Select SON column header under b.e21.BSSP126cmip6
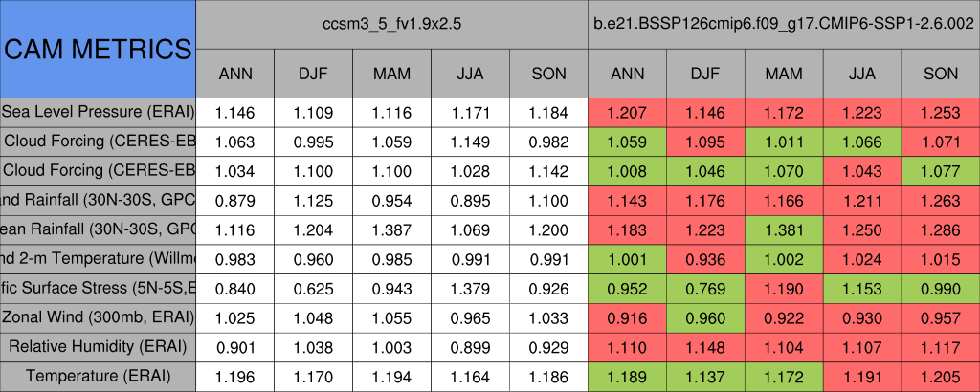Screen dimensions: 980x392 [x=941, y=74]
